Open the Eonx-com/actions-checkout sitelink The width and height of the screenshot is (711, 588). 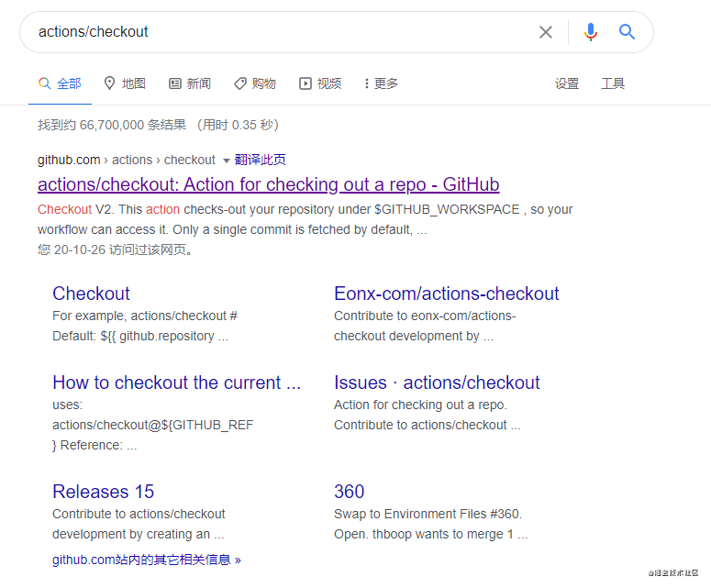pos(446,294)
